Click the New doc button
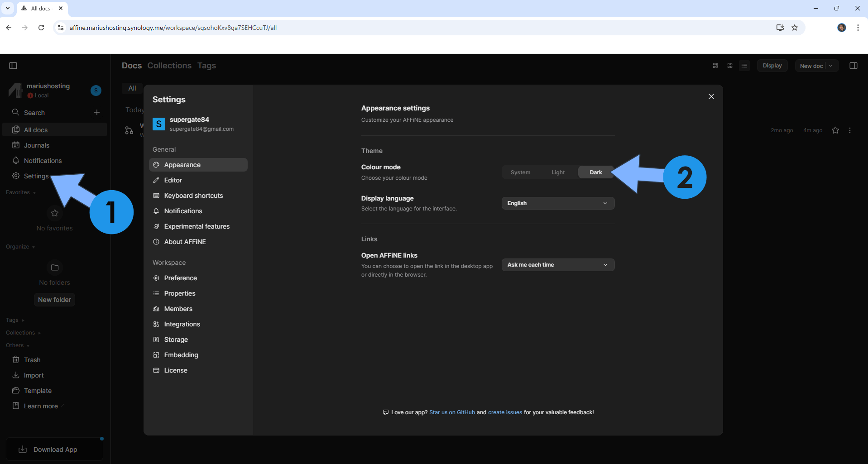The height and width of the screenshot is (464, 868). tap(811, 66)
